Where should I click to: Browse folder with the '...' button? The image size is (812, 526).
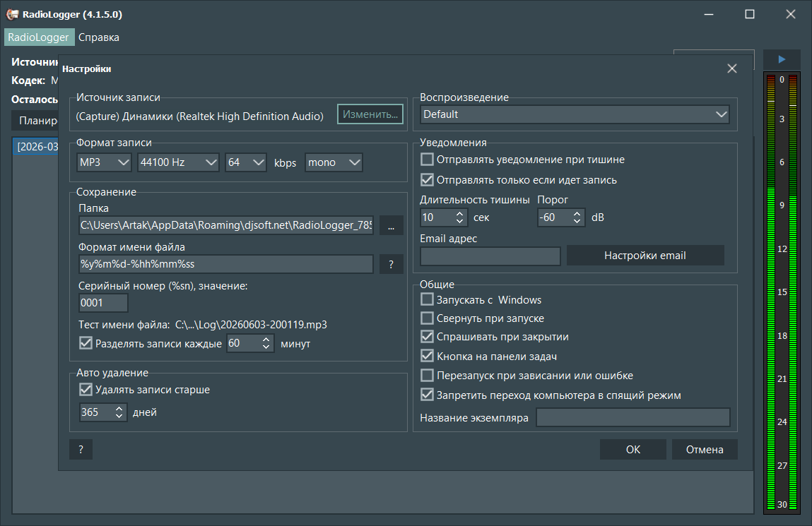[x=391, y=225]
